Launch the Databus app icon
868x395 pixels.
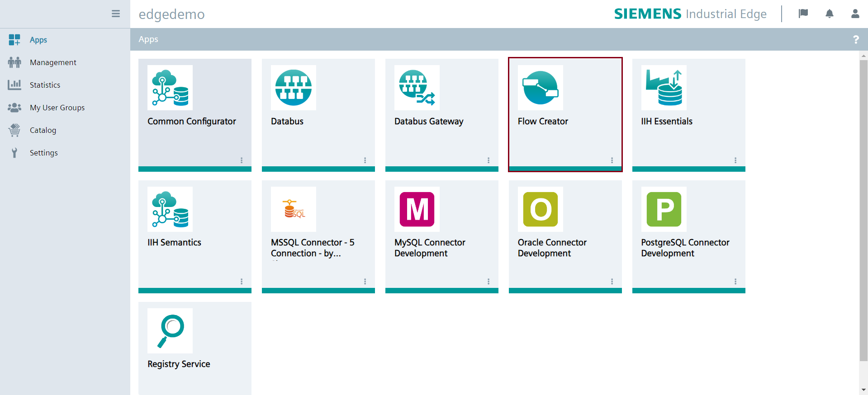293,88
